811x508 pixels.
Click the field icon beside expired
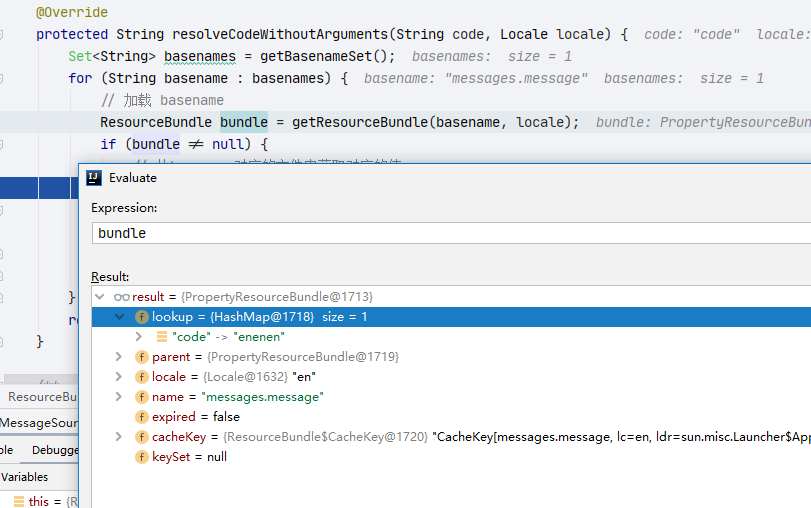141,417
